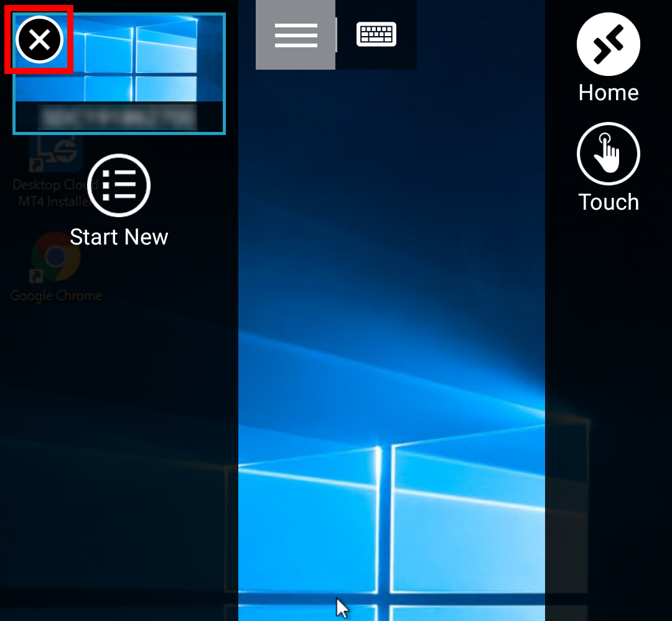Tap the Start New session icon
The width and height of the screenshot is (672, 621).
[119, 185]
